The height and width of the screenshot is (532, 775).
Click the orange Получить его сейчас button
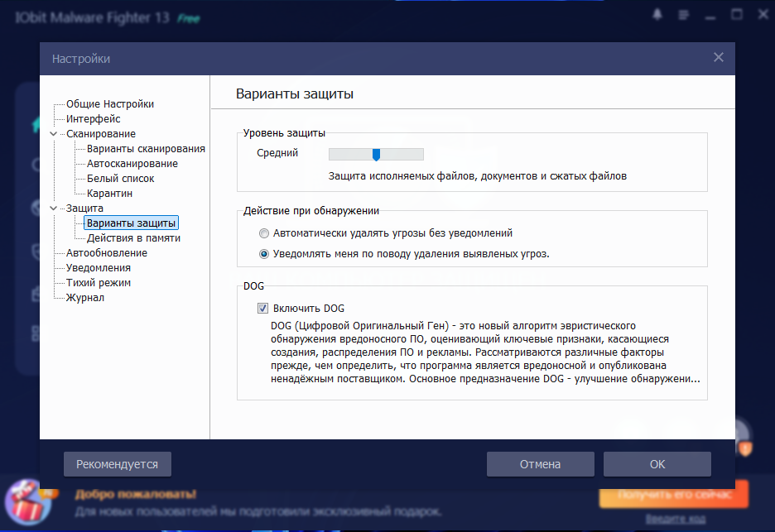[x=674, y=494]
